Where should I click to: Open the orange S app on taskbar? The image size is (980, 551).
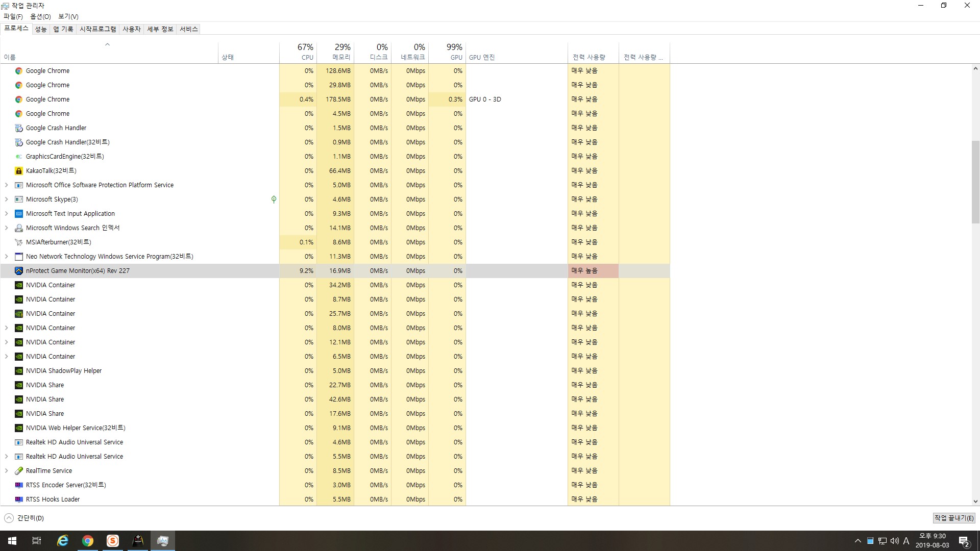coord(113,541)
